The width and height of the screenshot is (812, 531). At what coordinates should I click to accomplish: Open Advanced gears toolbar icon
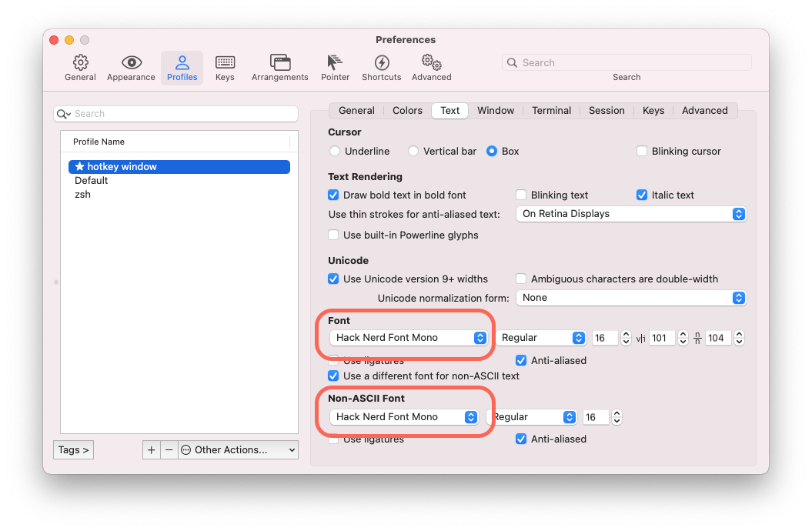(431, 62)
